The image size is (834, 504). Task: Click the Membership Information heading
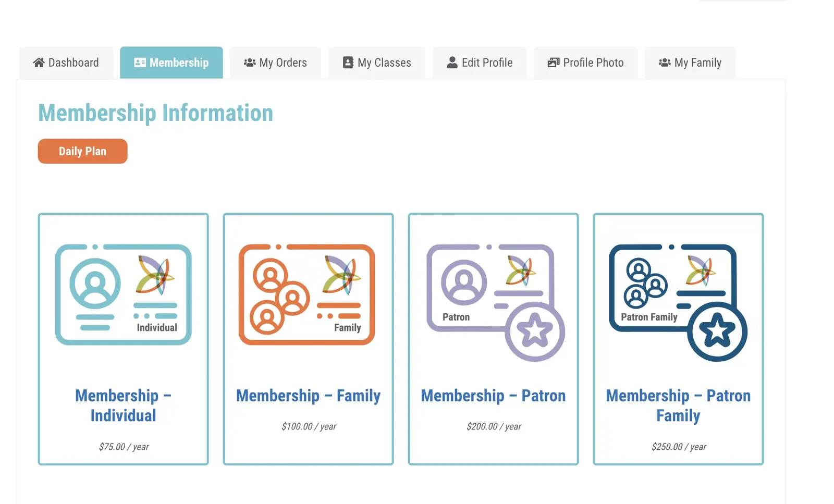(x=155, y=113)
